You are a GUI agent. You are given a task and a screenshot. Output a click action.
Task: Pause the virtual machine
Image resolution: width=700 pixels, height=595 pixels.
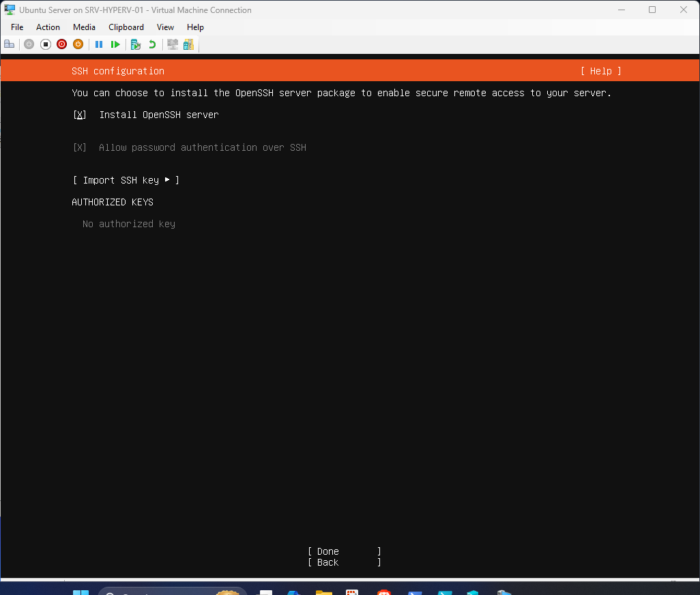(99, 44)
